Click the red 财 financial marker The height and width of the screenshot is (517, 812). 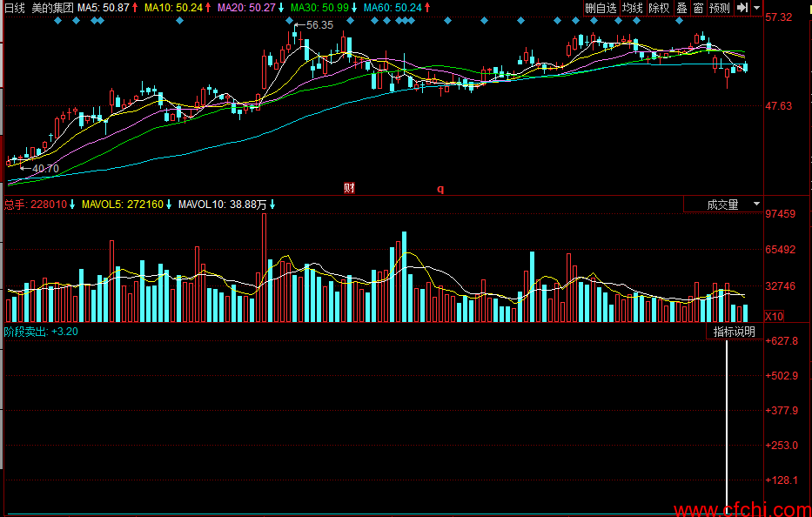(350, 188)
